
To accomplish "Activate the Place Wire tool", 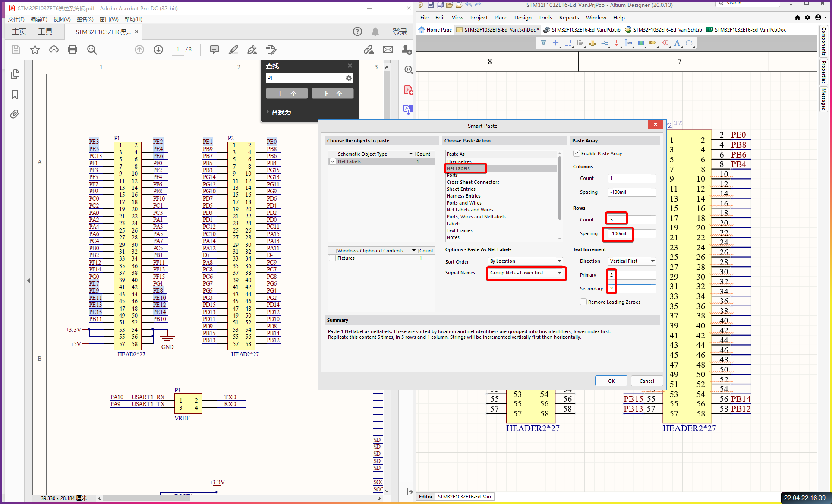I will point(605,43).
